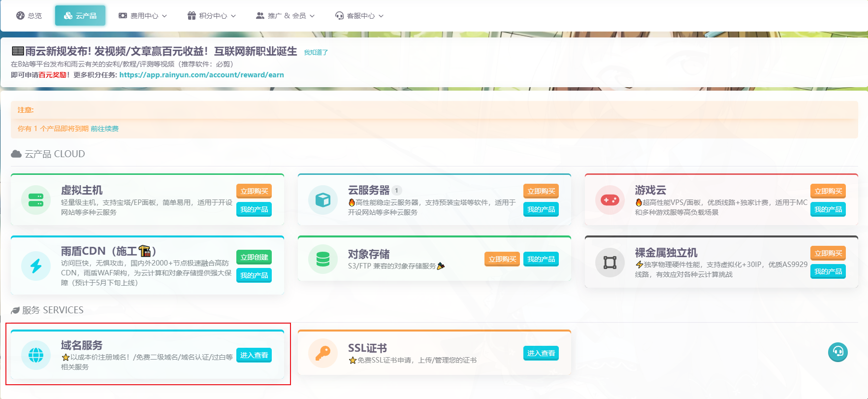Image resolution: width=868 pixels, height=399 pixels.
Task: Click 进入查看 for 域名服务
Action: (254, 355)
